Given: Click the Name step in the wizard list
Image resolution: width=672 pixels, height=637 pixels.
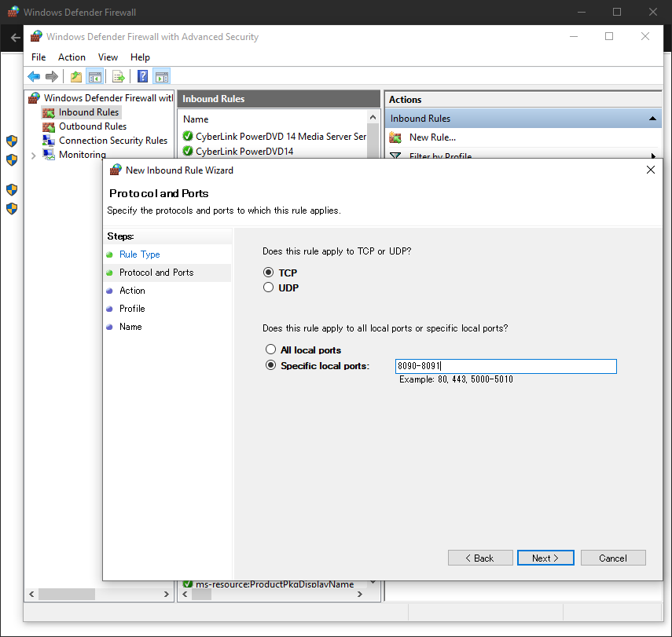Looking at the screenshot, I should pyautogui.click(x=130, y=327).
